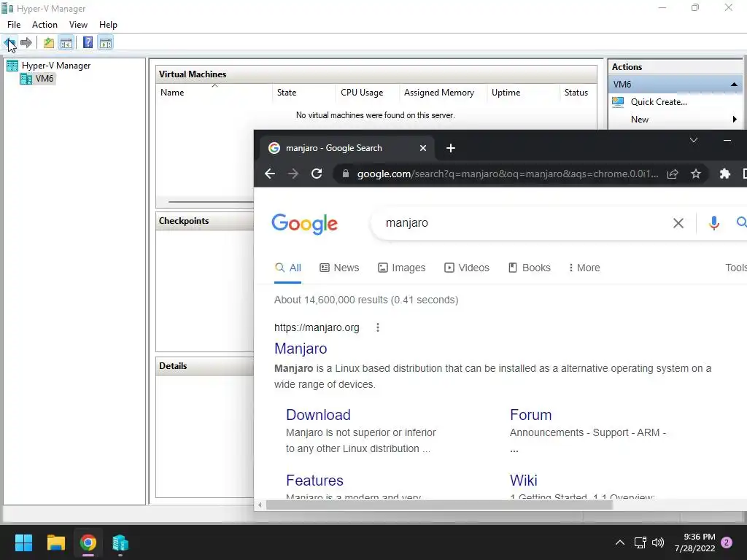
Task: Sort virtual machines by Name column
Action: pyautogui.click(x=214, y=93)
